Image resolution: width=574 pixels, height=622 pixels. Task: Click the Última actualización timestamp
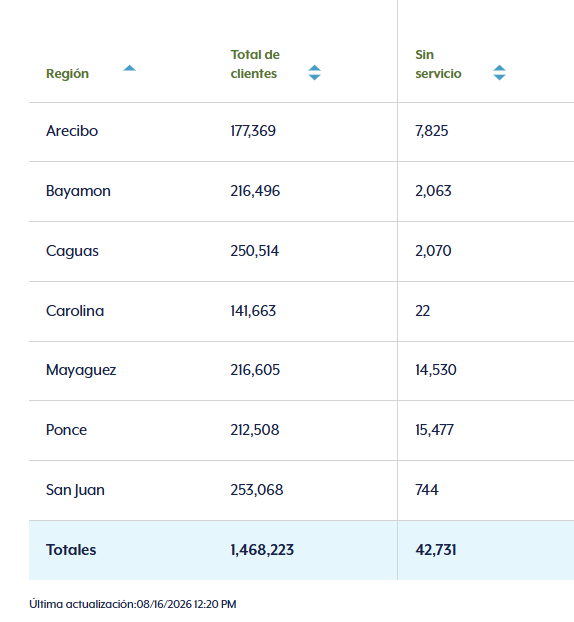click(132, 604)
